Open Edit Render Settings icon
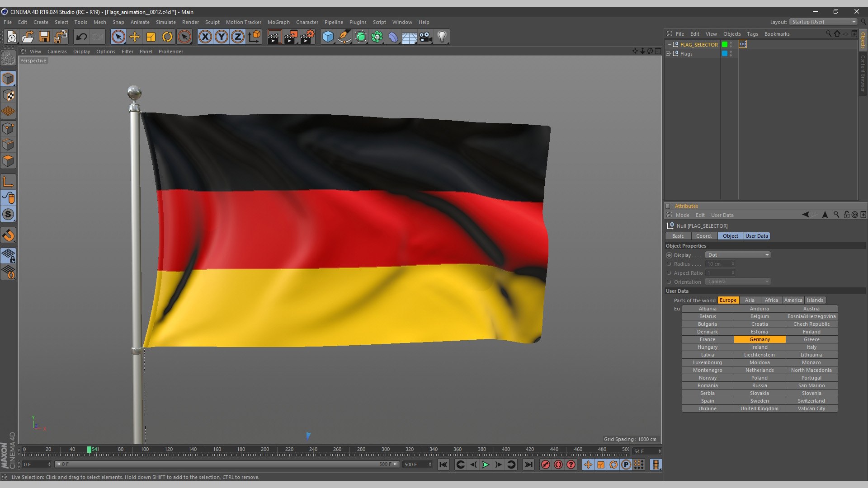The width and height of the screenshot is (868, 488). (307, 37)
